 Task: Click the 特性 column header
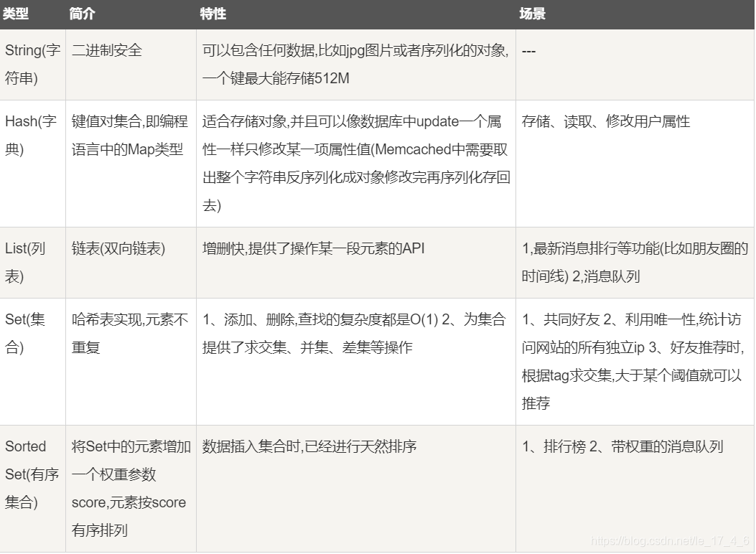click(209, 13)
